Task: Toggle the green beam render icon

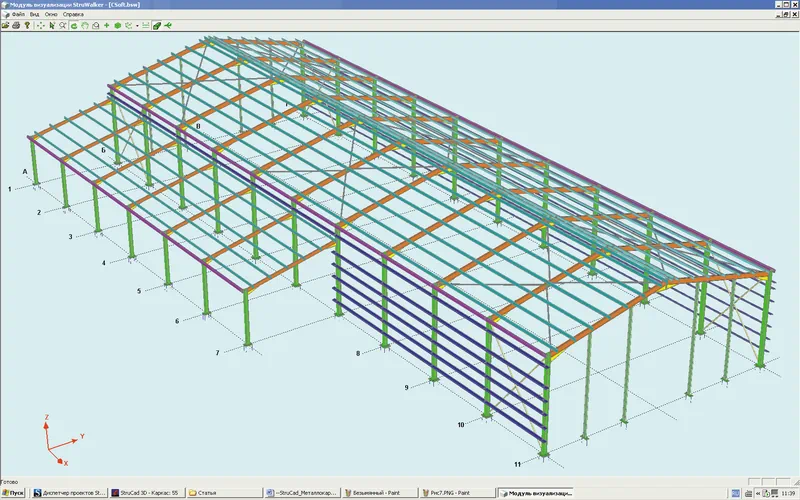Action: click(157, 25)
